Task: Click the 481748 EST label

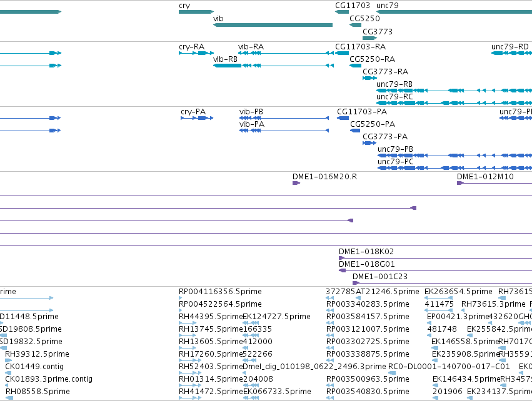Action: coord(442,329)
